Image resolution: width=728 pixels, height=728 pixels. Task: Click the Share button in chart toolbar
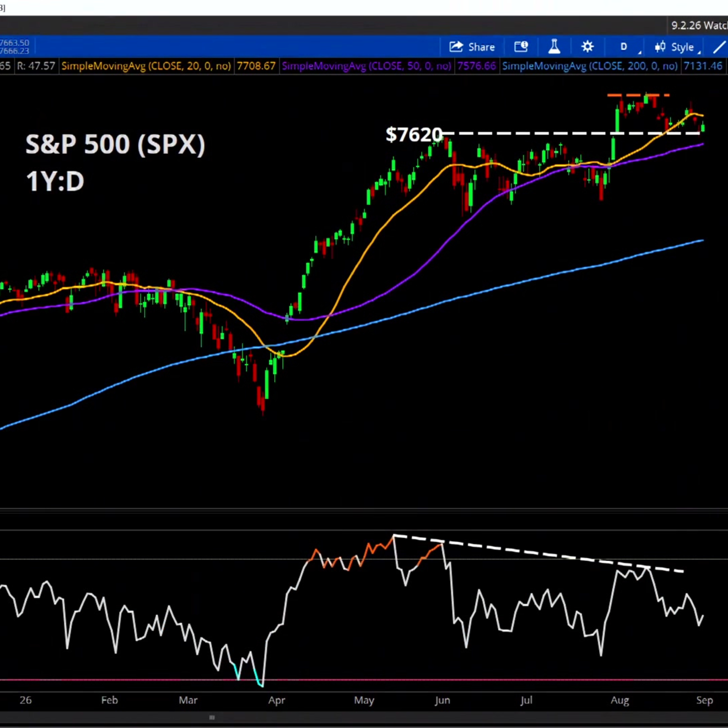point(472,47)
